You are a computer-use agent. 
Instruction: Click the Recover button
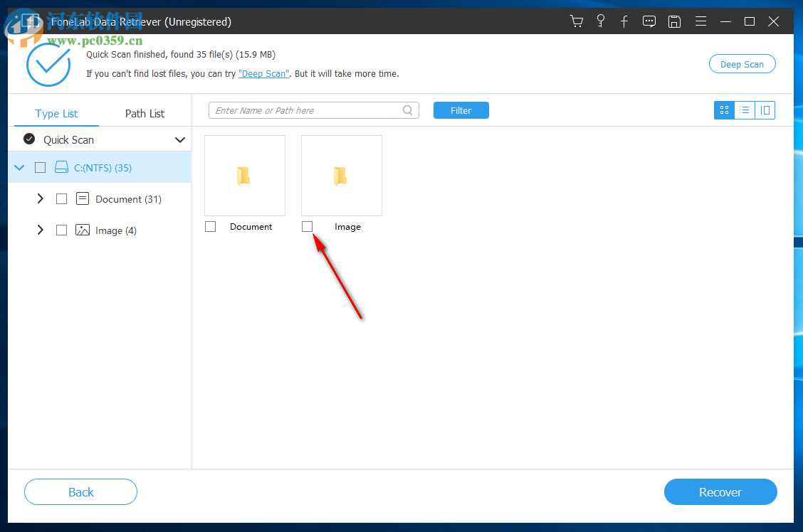(720, 491)
